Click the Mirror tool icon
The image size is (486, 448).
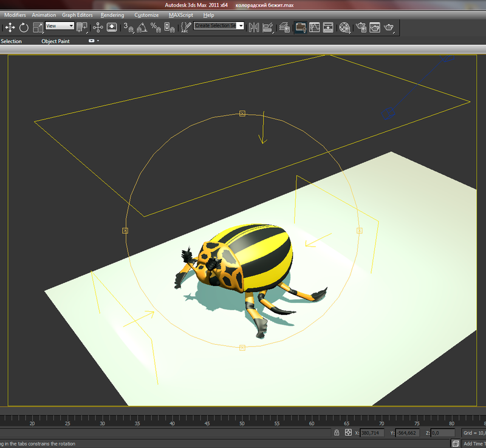coord(253,27)
